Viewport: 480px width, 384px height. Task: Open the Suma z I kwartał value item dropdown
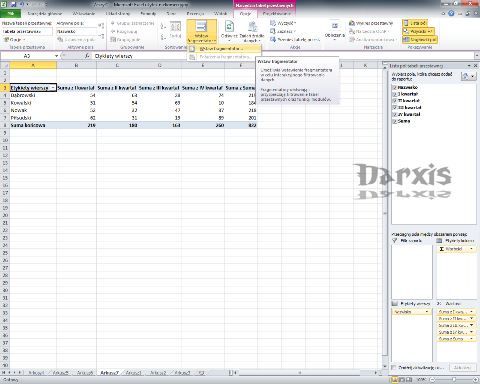coord(471,312)
